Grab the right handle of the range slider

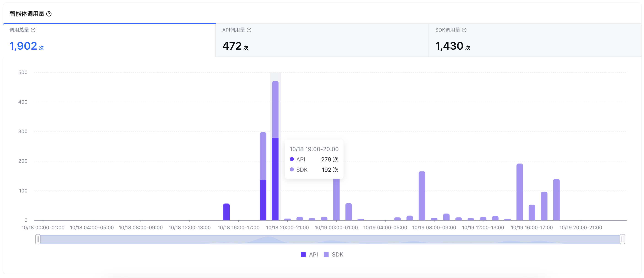(622, 239)
